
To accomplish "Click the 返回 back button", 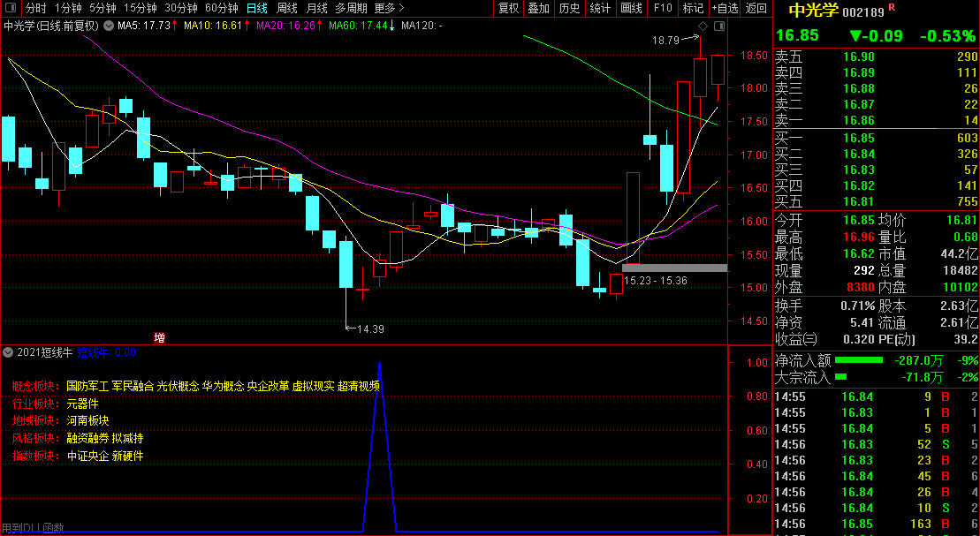I will tap(756, 8).
